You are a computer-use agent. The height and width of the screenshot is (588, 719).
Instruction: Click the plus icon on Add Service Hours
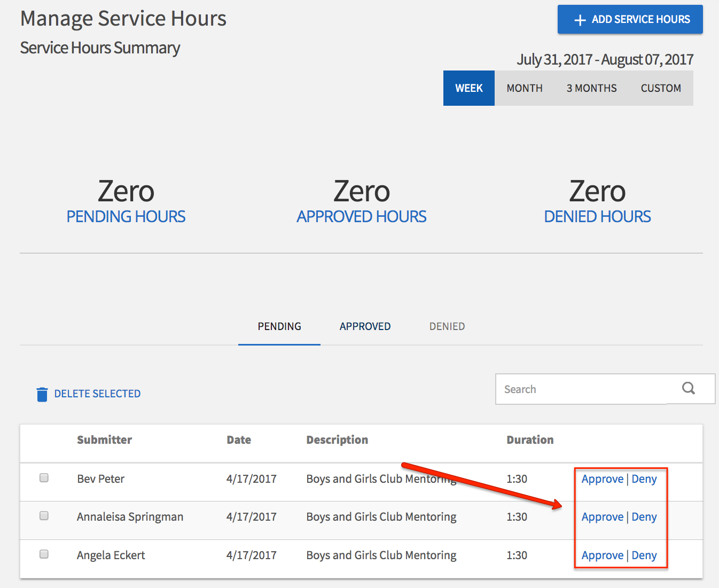pos(580,20)
